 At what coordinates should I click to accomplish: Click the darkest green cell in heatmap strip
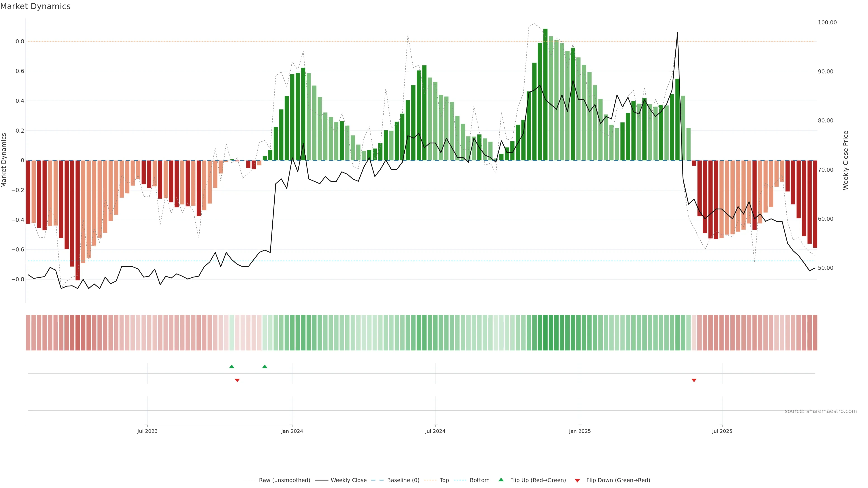coord(545,333)
